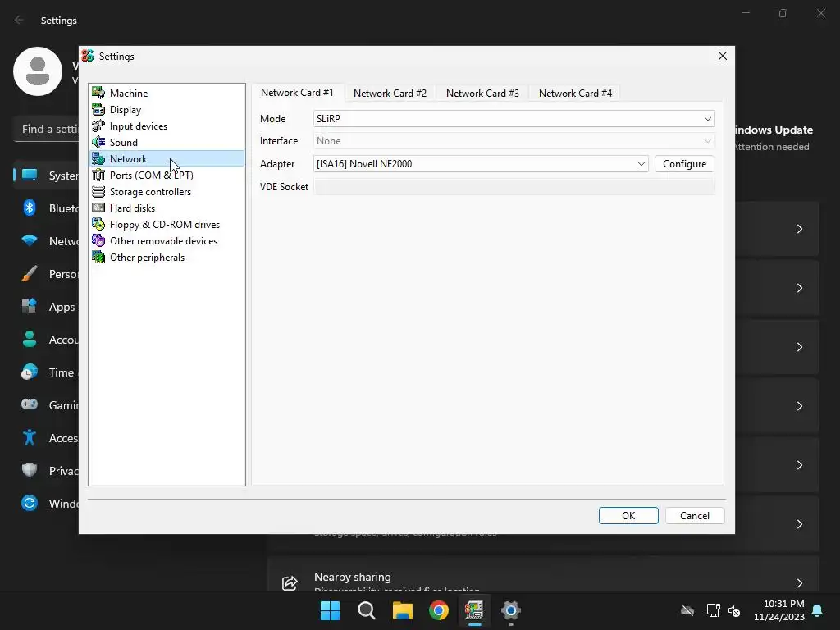Close the 86Box Settings dialog
The height and width of the screenshot is (630, 840).
click(x=722, y=57)
